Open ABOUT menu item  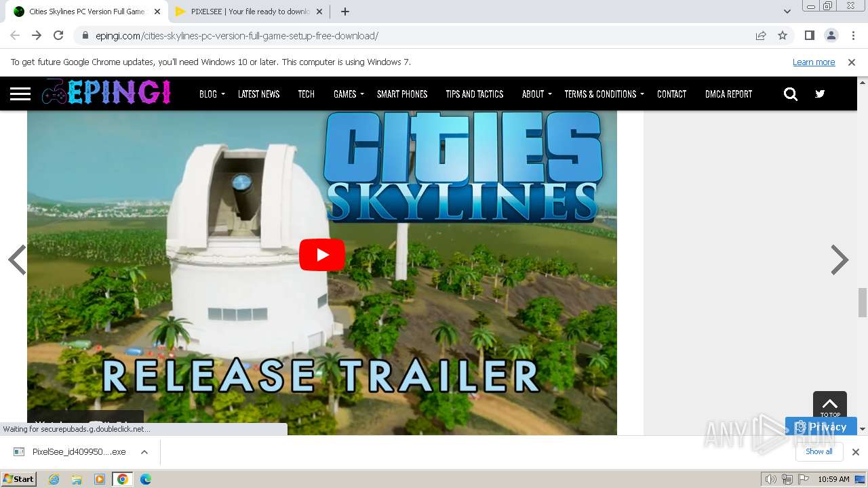point(533,94)
